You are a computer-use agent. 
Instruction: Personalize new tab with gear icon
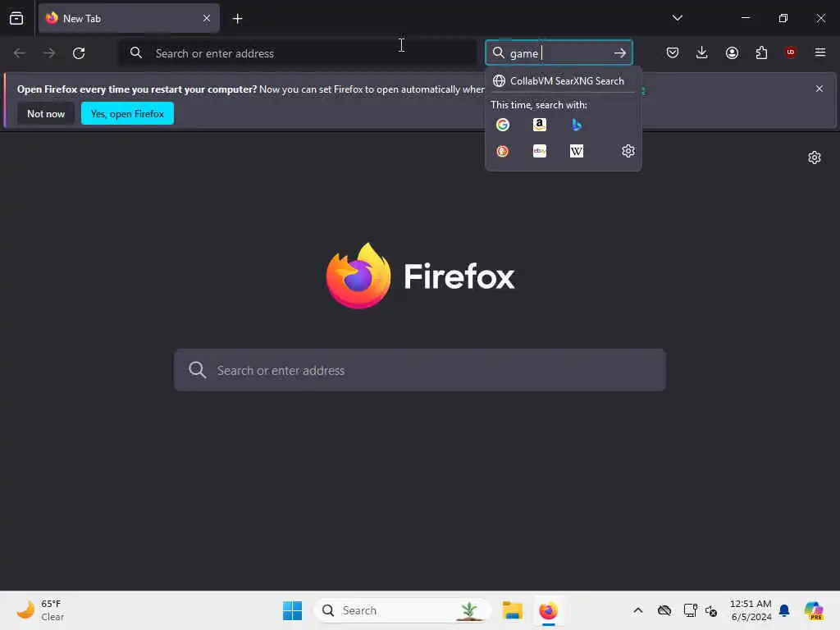coord(814,157)
